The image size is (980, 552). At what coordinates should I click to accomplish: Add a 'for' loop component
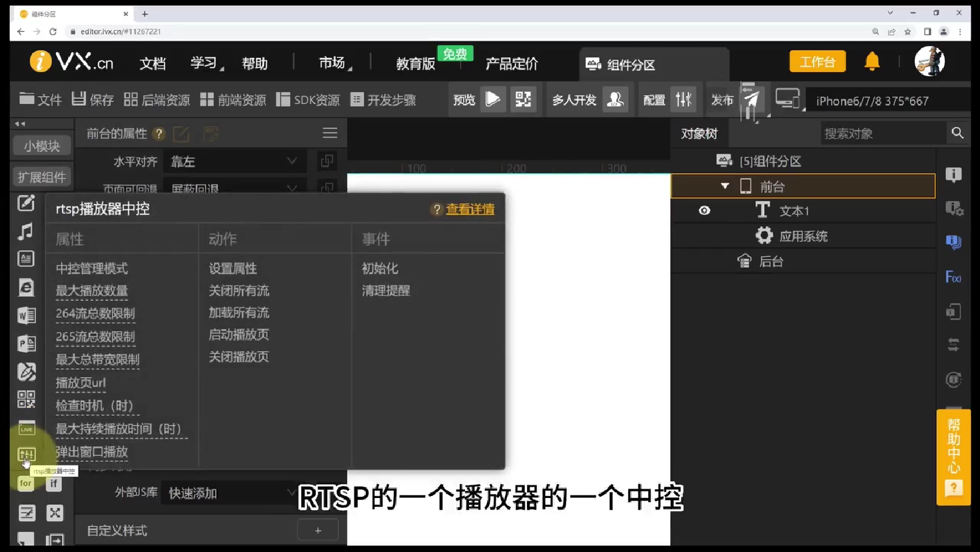25,483
